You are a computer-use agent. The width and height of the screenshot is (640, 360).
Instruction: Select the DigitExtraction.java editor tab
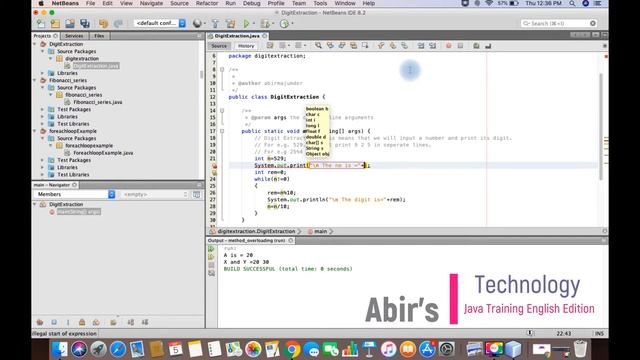coord(237,36)
